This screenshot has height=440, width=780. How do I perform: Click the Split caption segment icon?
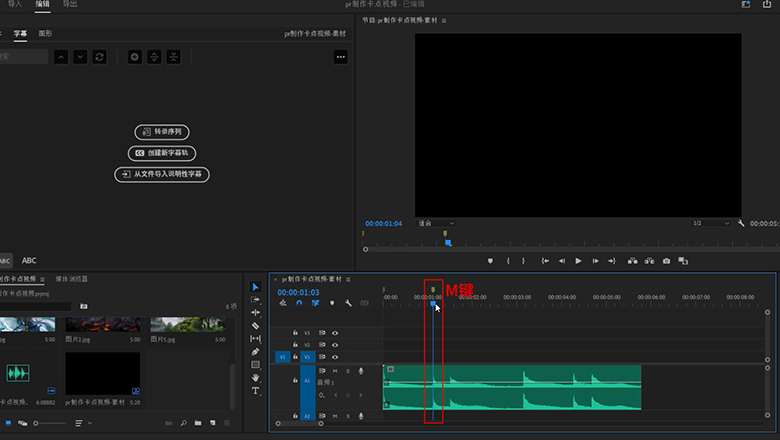154,57
